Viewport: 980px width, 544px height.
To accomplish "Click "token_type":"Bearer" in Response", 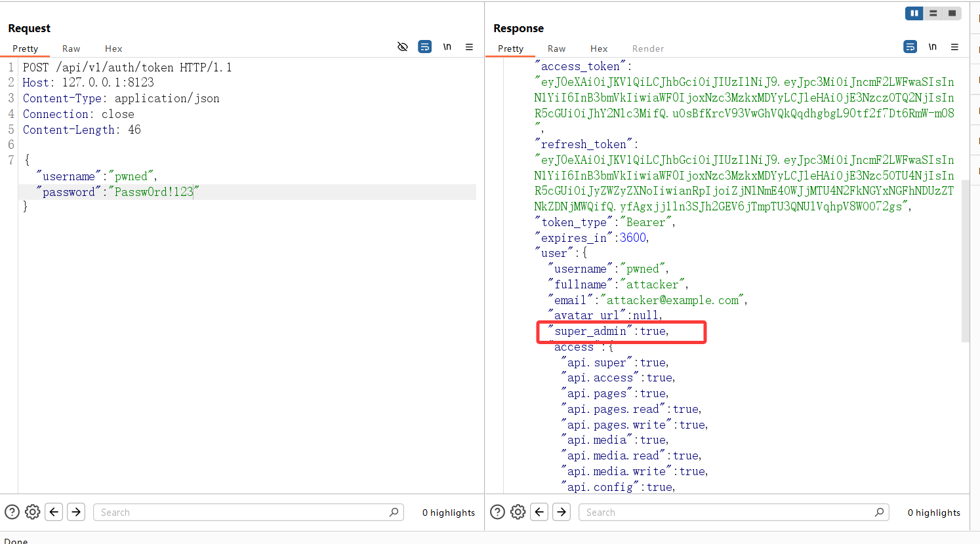I will click(605, 222).
